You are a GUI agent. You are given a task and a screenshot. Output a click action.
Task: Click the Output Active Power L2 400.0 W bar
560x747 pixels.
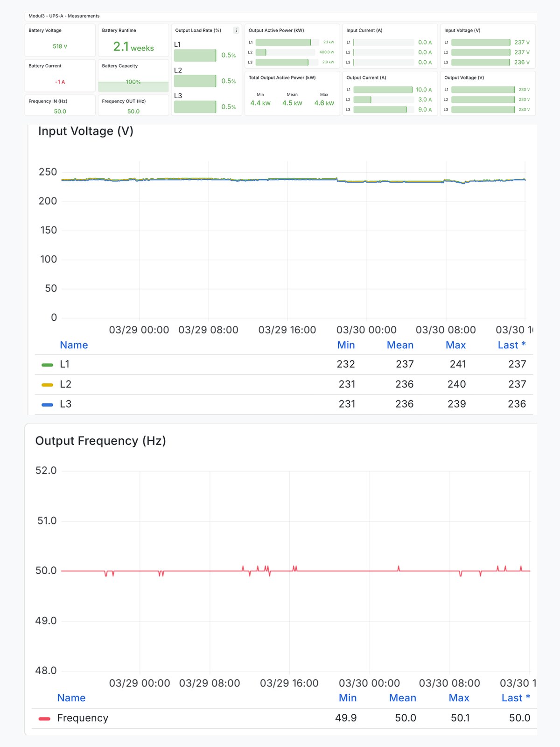(x=261, y=52)
